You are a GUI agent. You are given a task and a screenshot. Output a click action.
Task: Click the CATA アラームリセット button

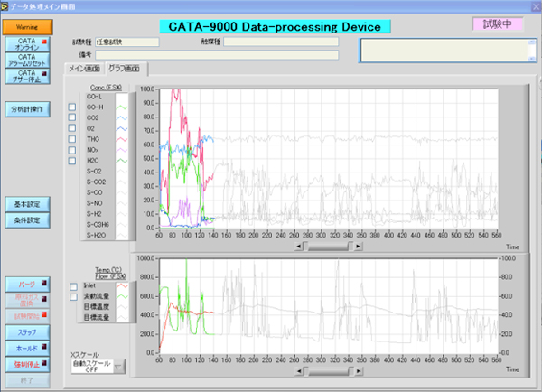point(28,61)
